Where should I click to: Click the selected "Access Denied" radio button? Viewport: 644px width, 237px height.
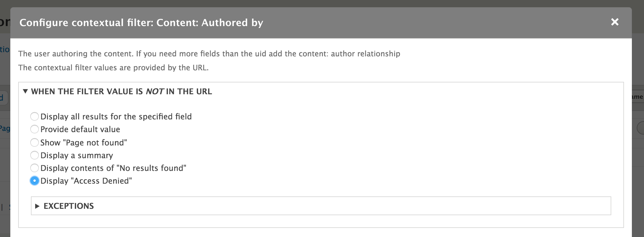click(x=35, y=181)
